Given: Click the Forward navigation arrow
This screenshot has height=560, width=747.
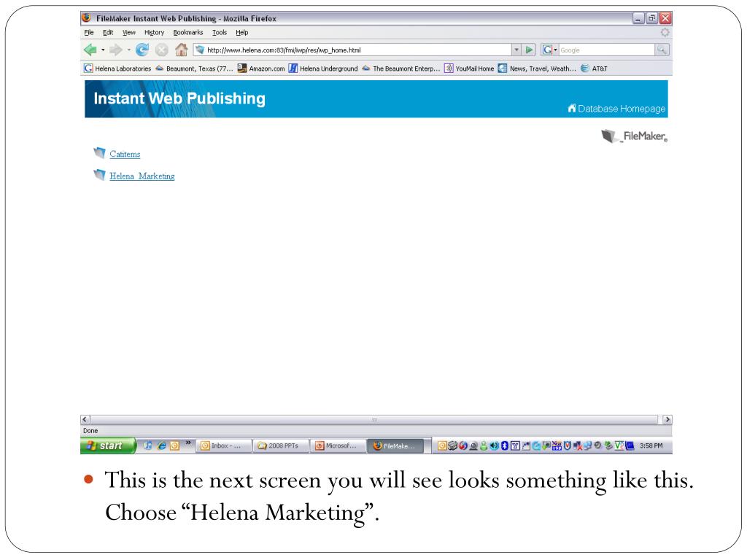Looking at the screenshot, I should (x=115, y=50).
